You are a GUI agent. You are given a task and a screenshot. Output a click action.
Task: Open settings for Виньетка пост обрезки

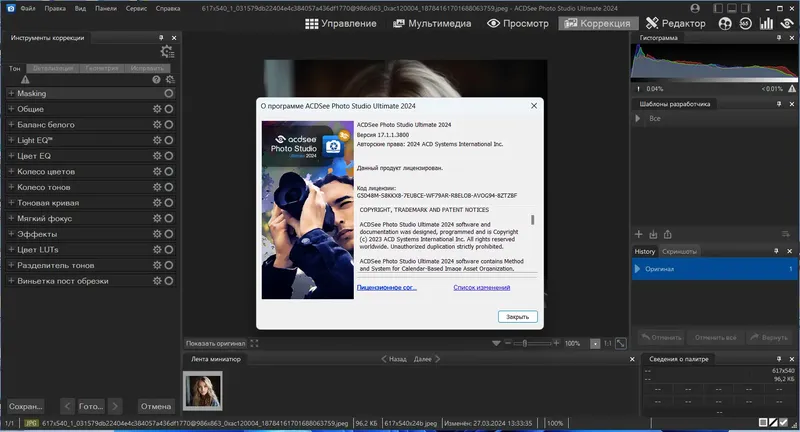click(157, 281)
